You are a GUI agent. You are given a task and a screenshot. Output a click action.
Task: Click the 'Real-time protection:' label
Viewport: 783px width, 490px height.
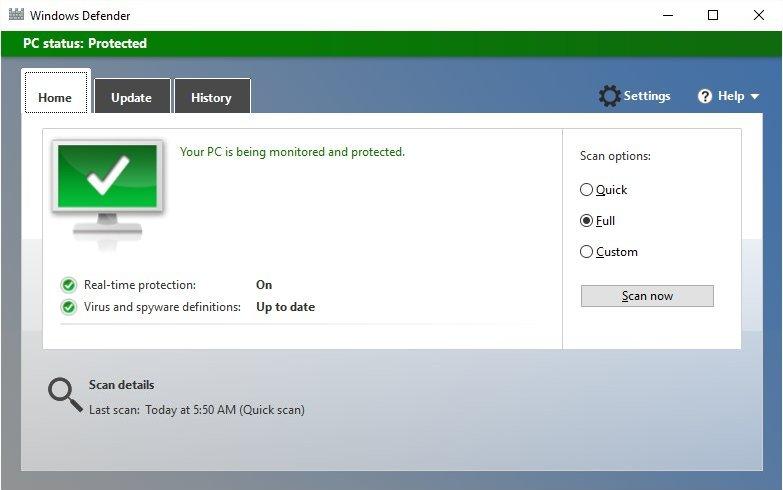point(140,285)
